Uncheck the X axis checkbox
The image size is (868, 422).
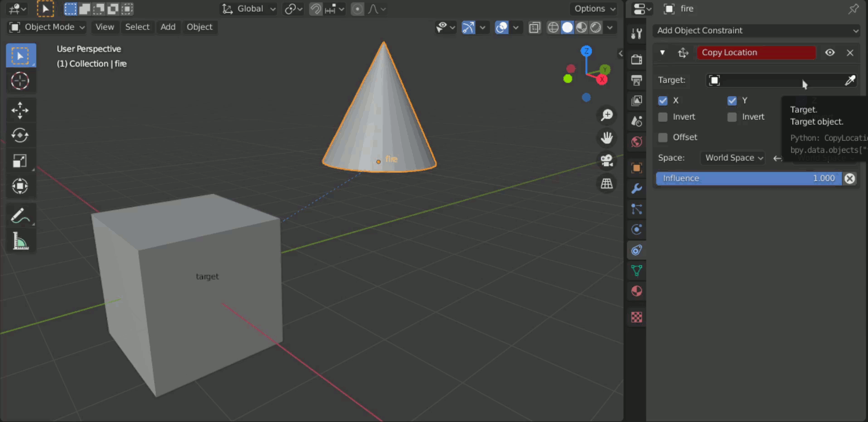click(x=663, y=100)
